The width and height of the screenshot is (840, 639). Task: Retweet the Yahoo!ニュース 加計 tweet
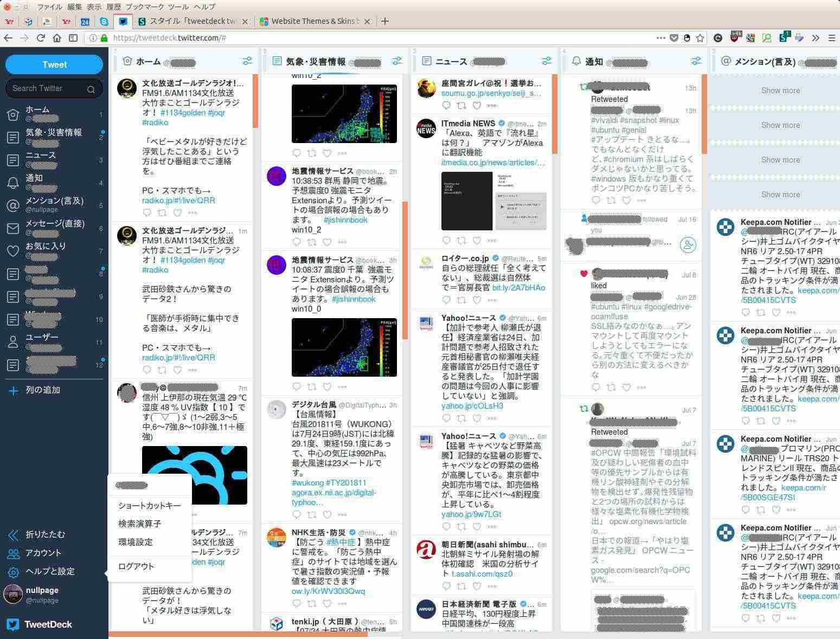[x=461, y=418]
